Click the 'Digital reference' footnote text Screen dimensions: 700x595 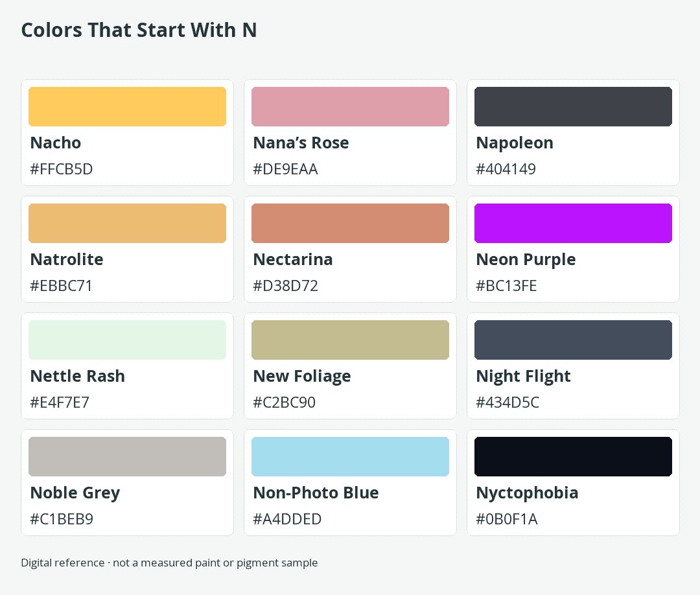[x=169, y=563]
